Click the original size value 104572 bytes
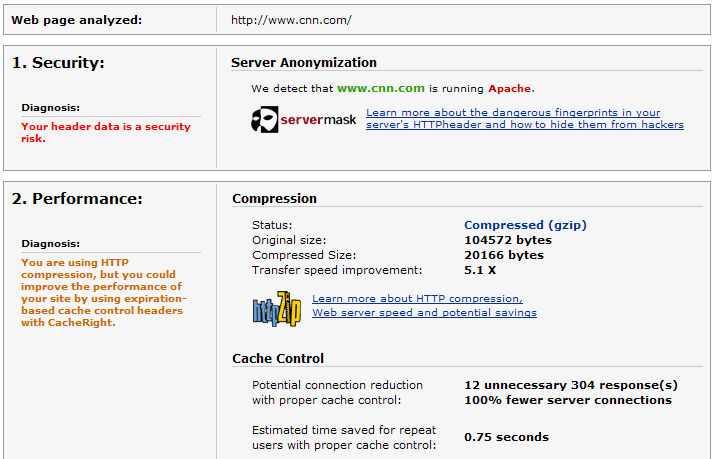Viewport: 714px width, 459px height. [x=508, y=240]
